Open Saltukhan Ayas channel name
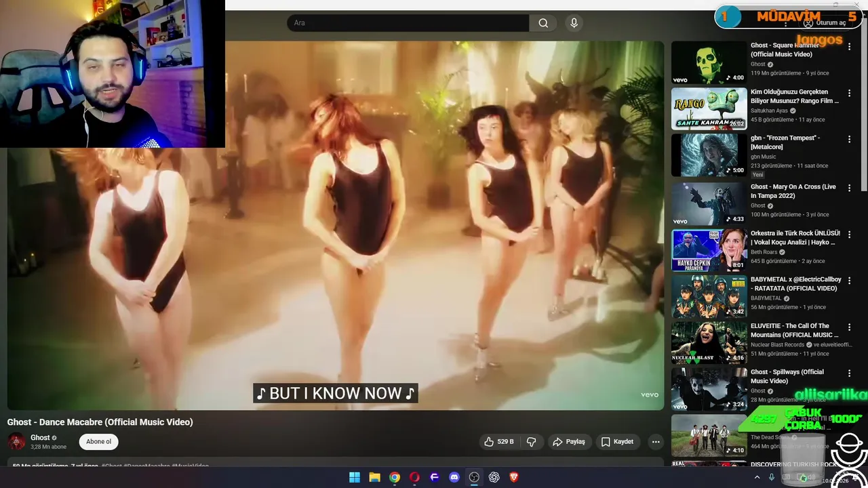Viewport: 868px width, 488px height. coord(770,110)
